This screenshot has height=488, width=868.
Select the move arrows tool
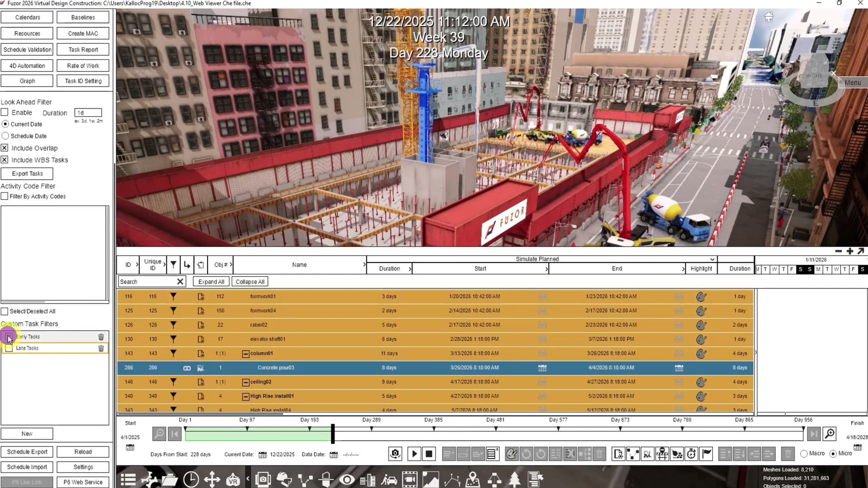click(x=212, y=479)
